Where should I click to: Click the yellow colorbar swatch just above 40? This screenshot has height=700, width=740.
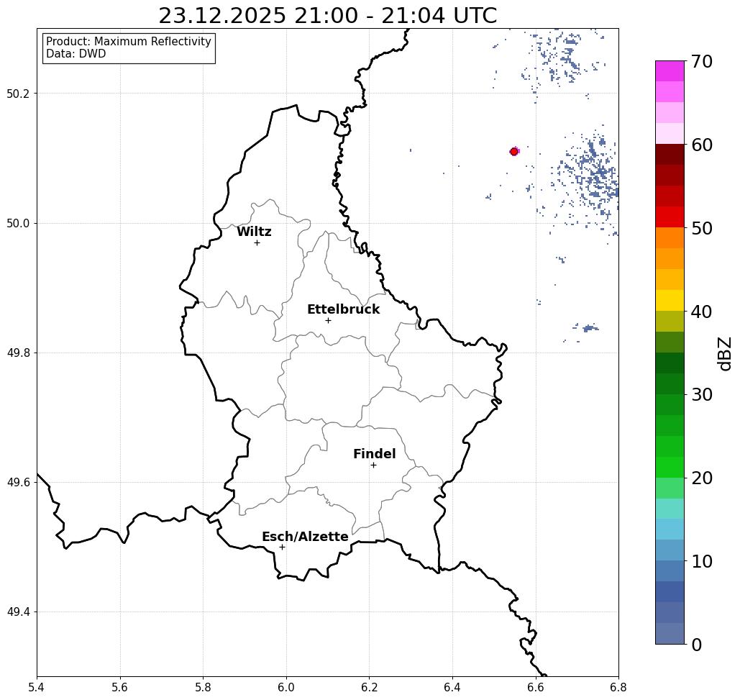(x=670, y=300)
